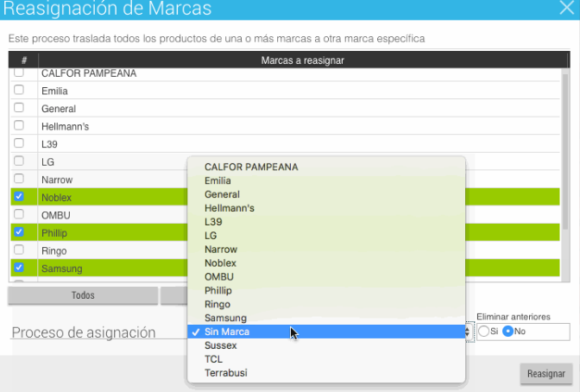Screen dimensions: 580x392
Task: Choose Noblex in the dropdown list
Action: (x=326, y=262)
